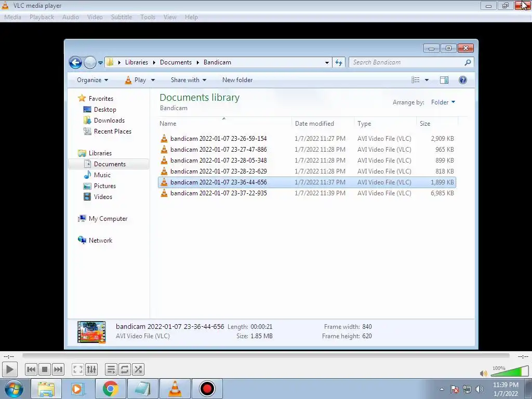532x399 pixels.
Task: Click the Explorer Forward arrow button
Action: pyautogui.click(x=90, y=62)
